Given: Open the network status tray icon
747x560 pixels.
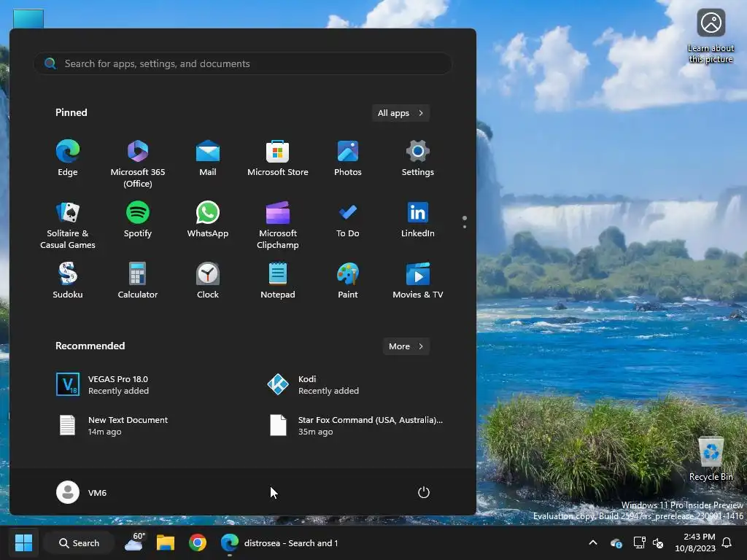Looking at the screenshot, I should coord(639,542).
